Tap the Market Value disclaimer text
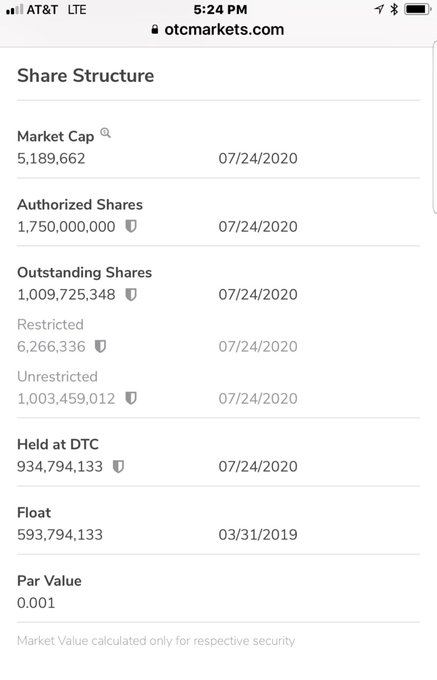The image size is (437, 680). click(156, 641)
